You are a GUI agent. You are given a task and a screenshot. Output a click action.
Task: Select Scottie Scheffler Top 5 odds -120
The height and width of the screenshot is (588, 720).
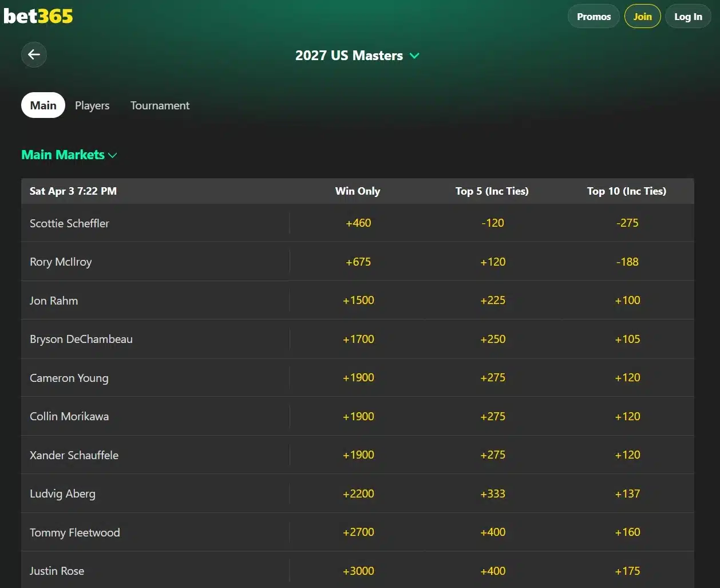[x=493, y=223]
